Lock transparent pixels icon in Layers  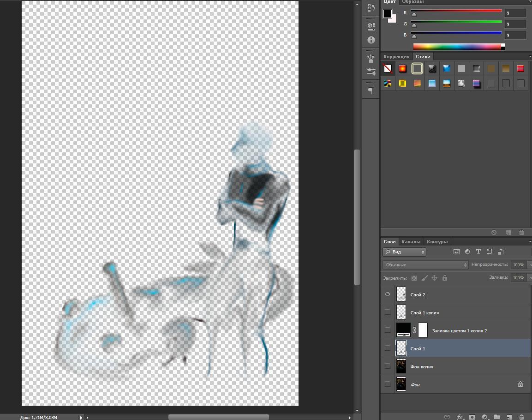(x=414, y=278)
